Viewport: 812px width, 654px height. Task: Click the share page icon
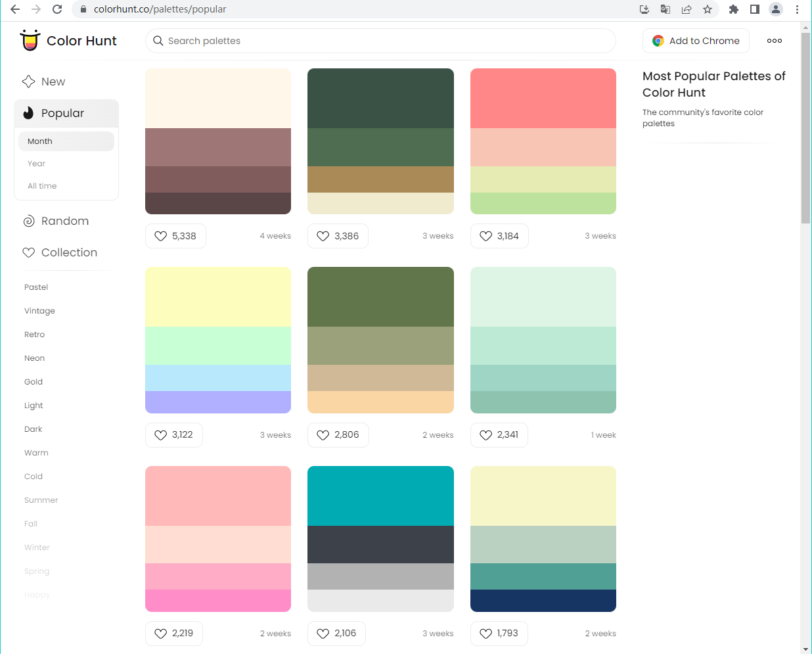pyautogui.click(x=687, y=9)
